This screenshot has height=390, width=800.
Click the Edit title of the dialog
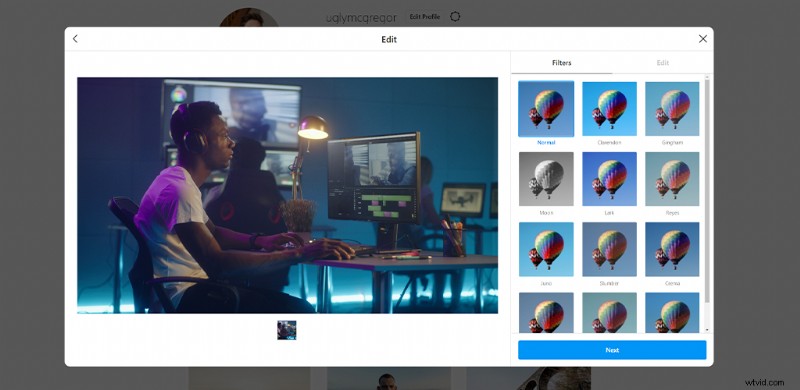tap(389, 39)
